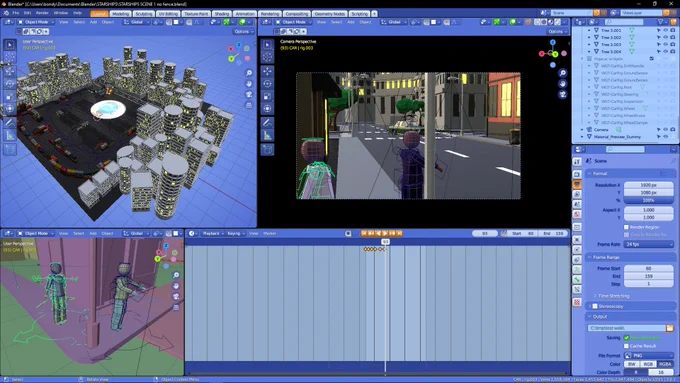Screen dimensions: 680x383
Task: Open the World properties tab
Action: [x=577, y=214]
